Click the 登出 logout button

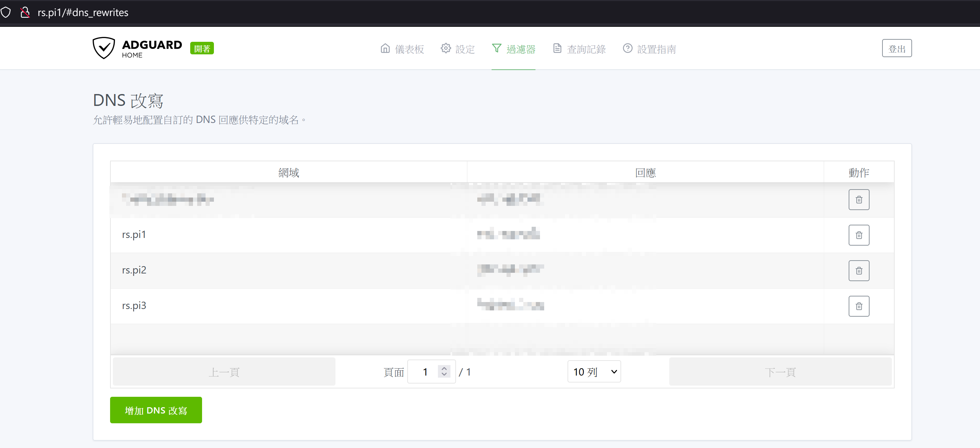coord(896,49)
